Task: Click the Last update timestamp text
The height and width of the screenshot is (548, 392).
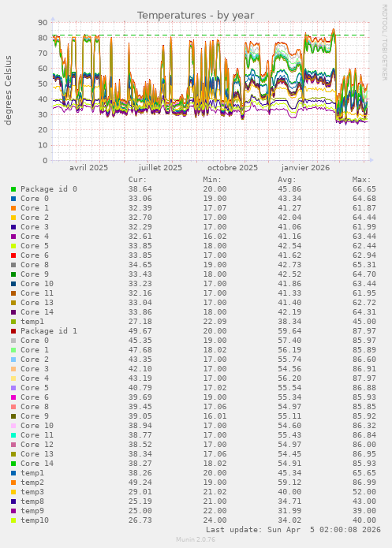Action: [x=293, y=530]
